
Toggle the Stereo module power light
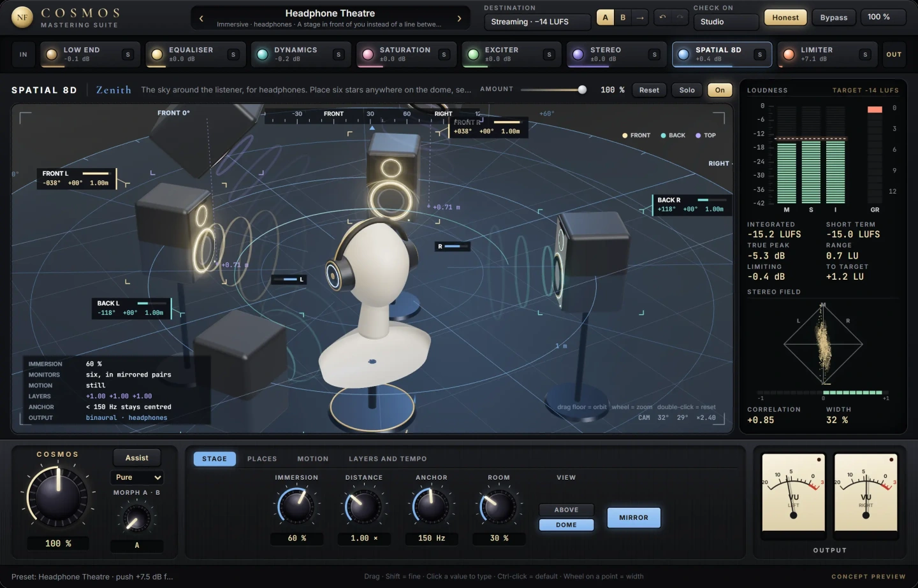pos(578,55)
